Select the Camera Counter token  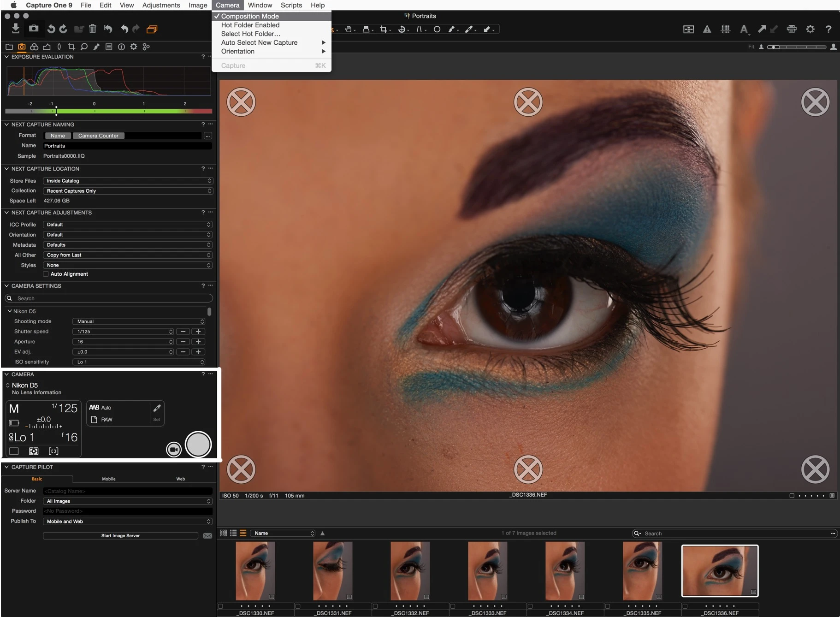[98, 136]
